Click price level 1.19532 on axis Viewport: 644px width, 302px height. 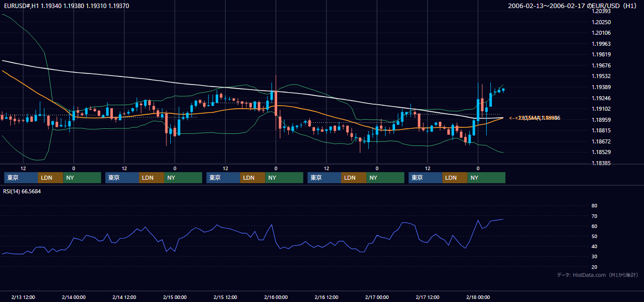point(602,76)
